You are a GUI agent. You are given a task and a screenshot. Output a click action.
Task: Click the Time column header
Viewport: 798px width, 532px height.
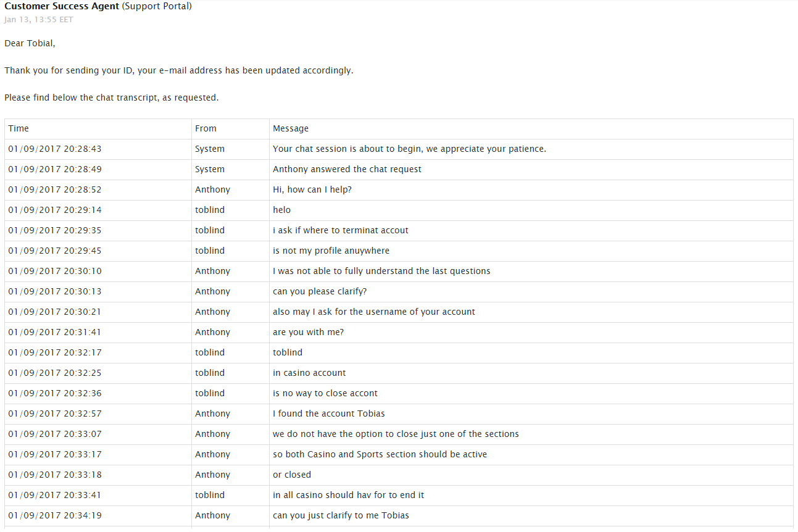pyautogui.click(x=19, y=128)
